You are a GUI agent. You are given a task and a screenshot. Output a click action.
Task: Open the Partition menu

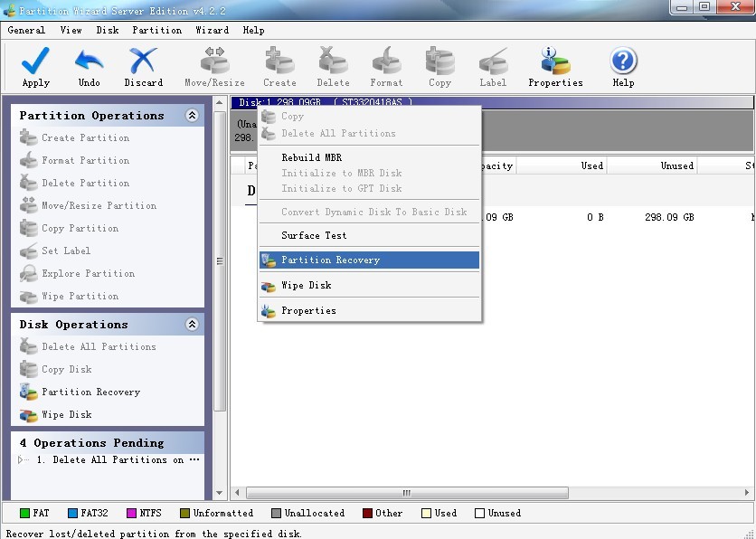coord(157,30)
